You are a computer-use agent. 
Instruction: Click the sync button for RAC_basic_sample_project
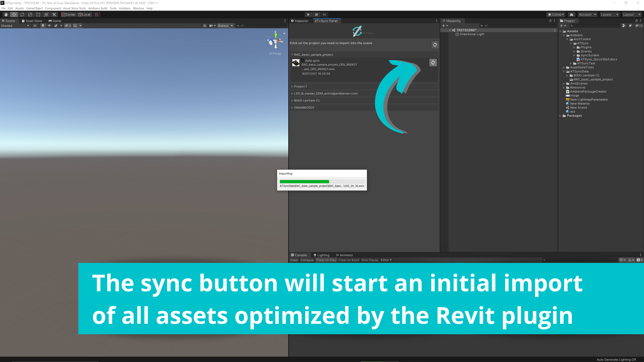433,63
